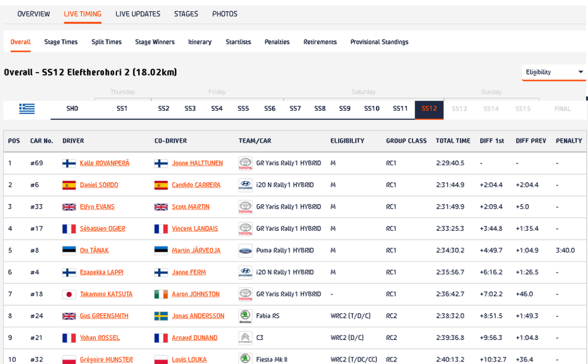The width and height of the screenshot is (588, 364).
Task: Click the TOTAL TIME column header
Action: coord(453,141)
